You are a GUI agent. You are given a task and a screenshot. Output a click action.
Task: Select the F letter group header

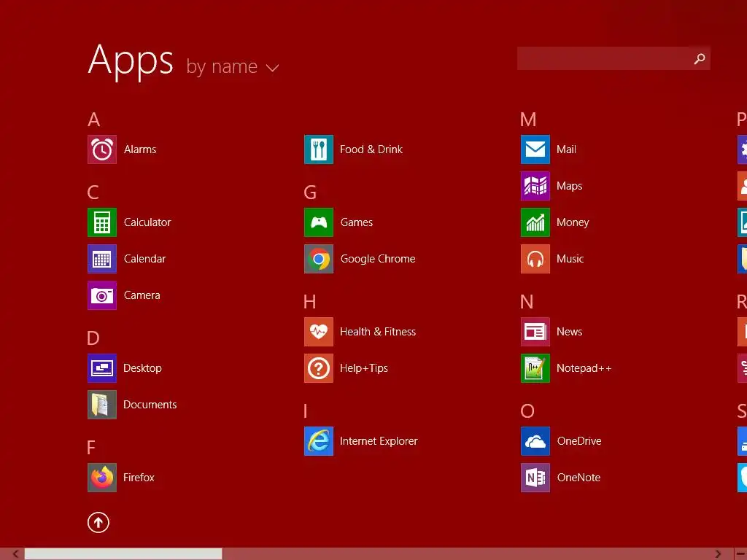(x=91, y=448)
